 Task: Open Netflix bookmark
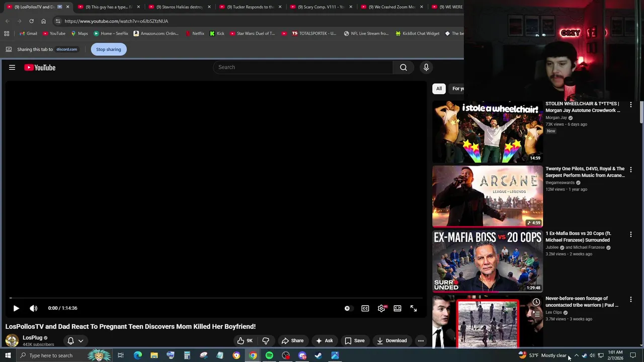click(195, 33)
